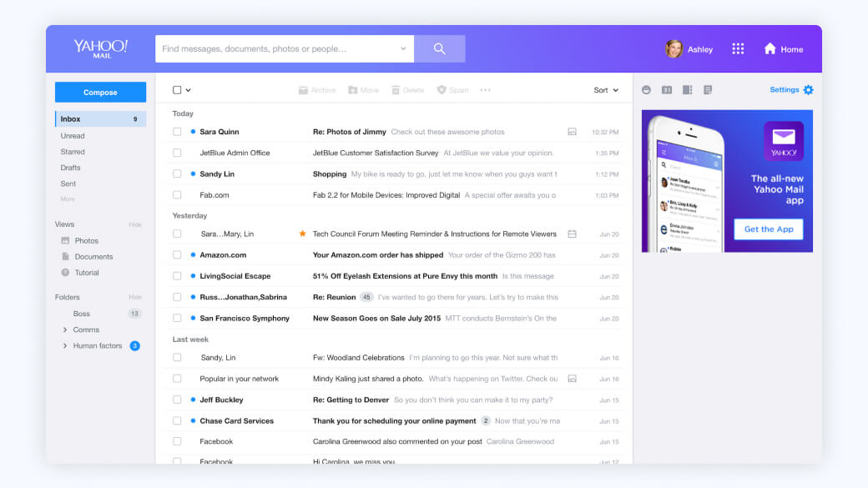Hide the Folders section

[x=135, y=297]
